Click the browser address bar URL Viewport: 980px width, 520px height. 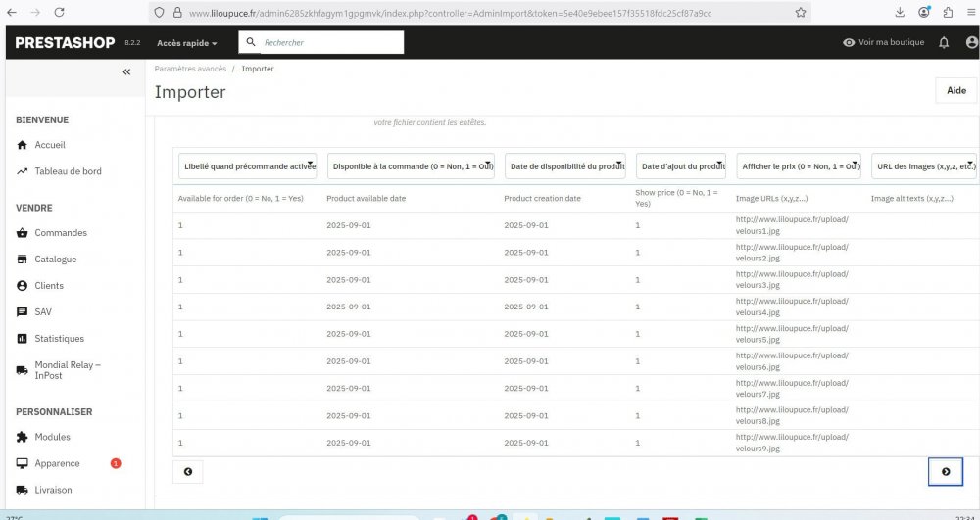tap(450, 13)
